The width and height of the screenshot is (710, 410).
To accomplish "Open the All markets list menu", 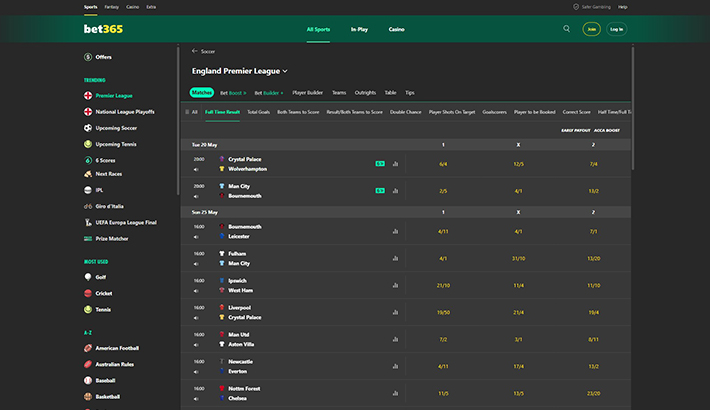I will coord(191,112).
